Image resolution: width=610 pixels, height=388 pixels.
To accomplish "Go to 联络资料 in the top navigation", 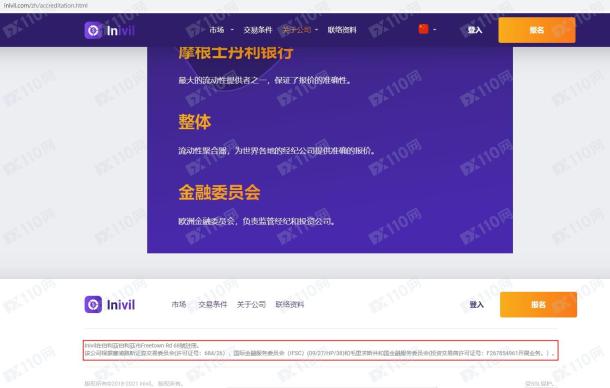I will [342, 30].
